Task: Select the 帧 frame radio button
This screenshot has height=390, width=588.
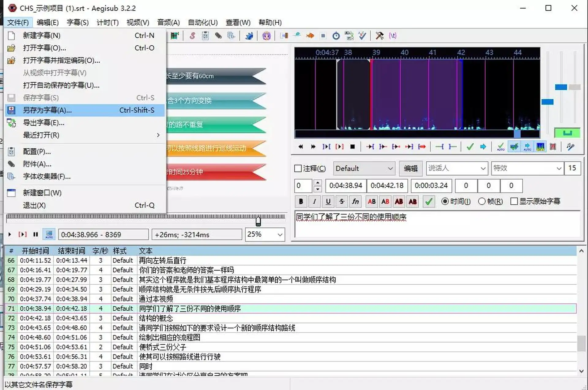Action: coord(482,201)
